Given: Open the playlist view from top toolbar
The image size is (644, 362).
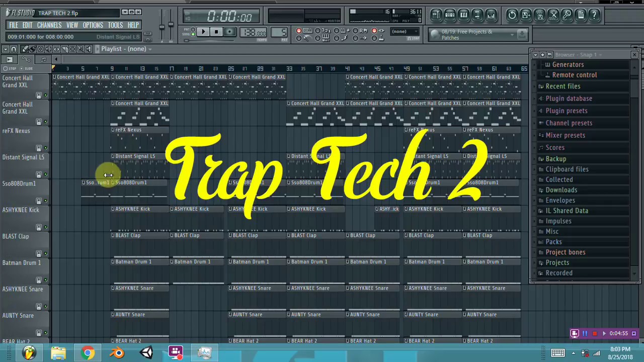Looking at the screenshot, I should [436, 15].
